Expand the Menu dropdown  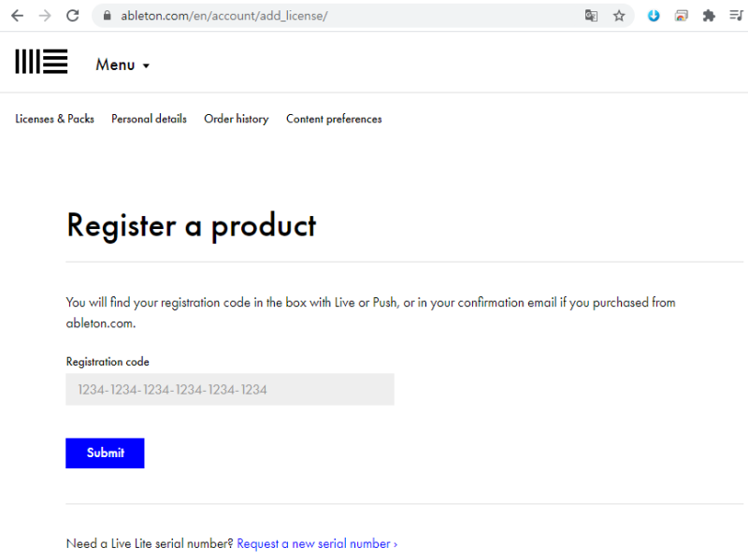coord(122,65)
